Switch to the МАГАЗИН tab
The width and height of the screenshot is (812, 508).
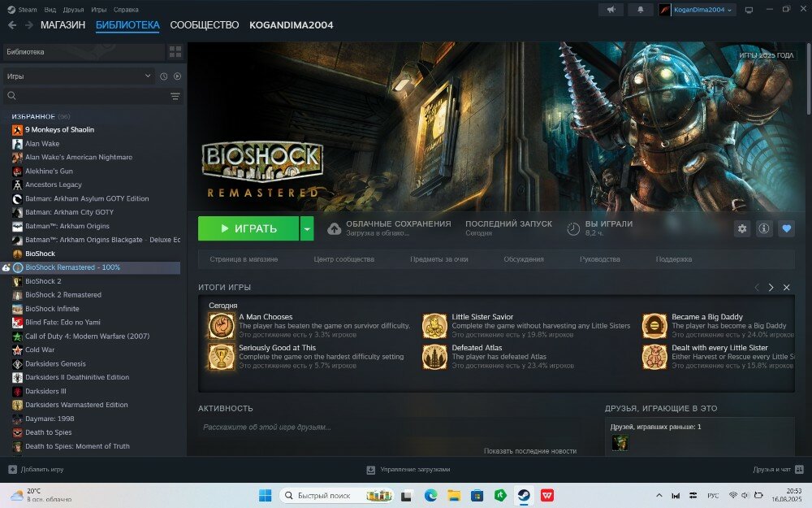pos(63,25)
